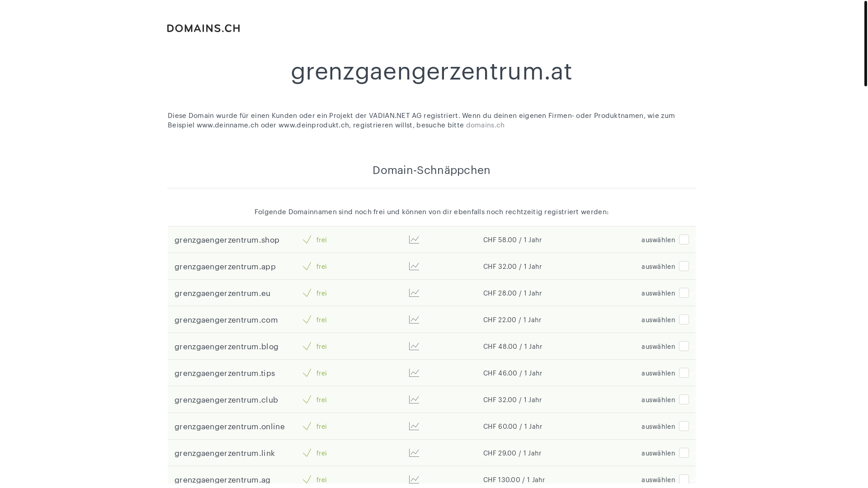
Task: Select grenzgaengerzentrum.app domain name text
Action: tap(225, 267)
